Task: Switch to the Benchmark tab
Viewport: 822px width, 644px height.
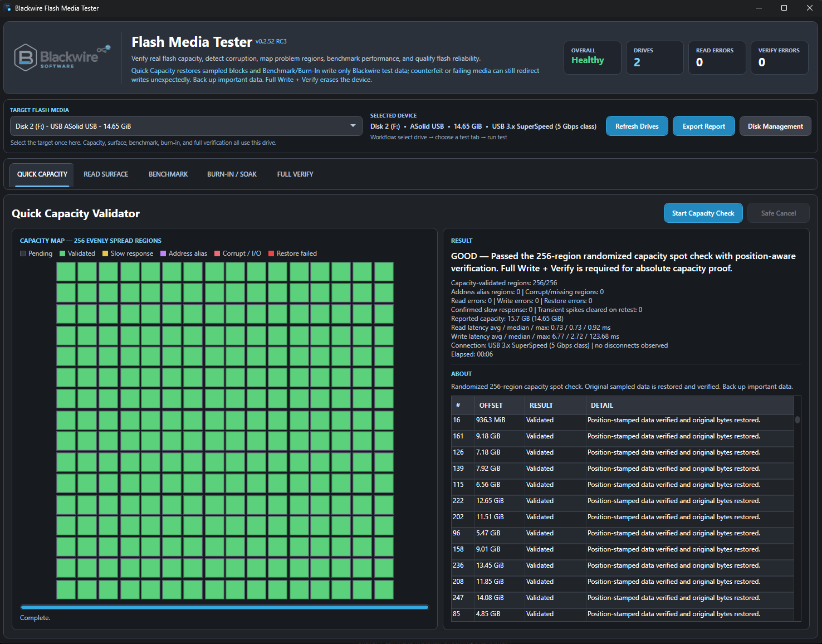Action: (x=168, y=174)
